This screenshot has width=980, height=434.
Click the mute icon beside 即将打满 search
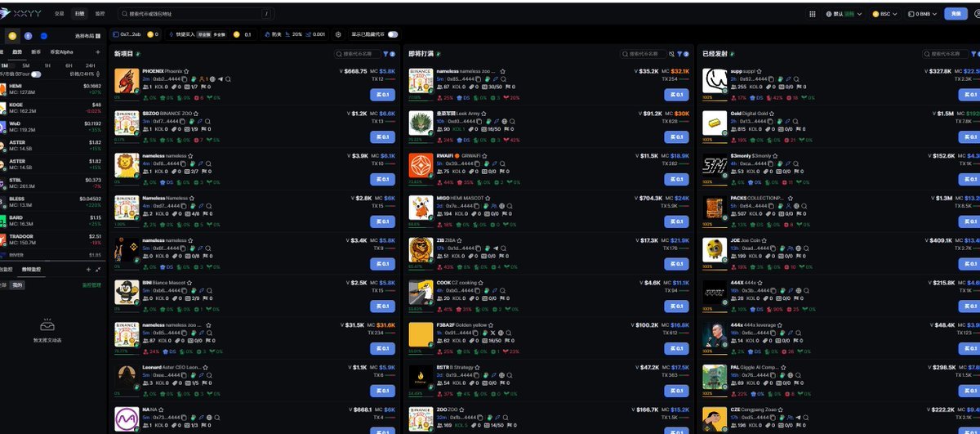point(671,54)
